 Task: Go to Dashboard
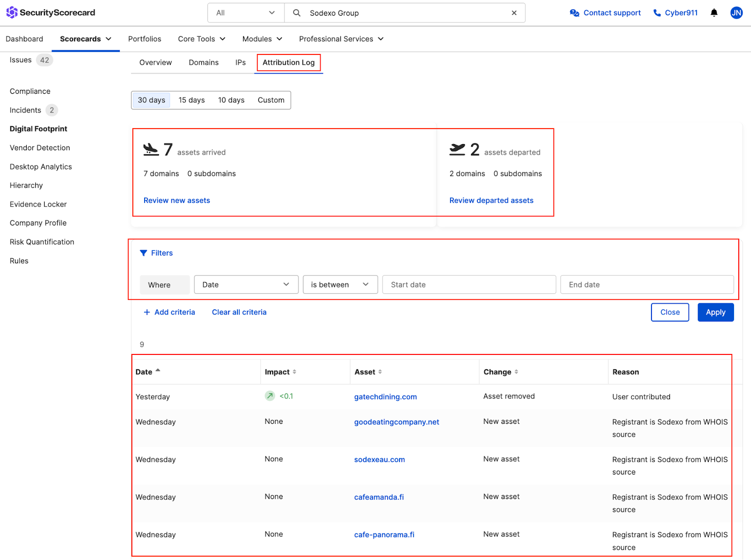click(24, 39)
